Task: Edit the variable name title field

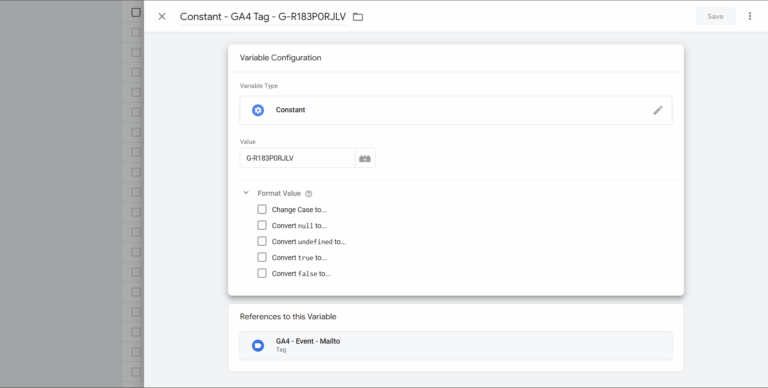Action: [263, 17]
